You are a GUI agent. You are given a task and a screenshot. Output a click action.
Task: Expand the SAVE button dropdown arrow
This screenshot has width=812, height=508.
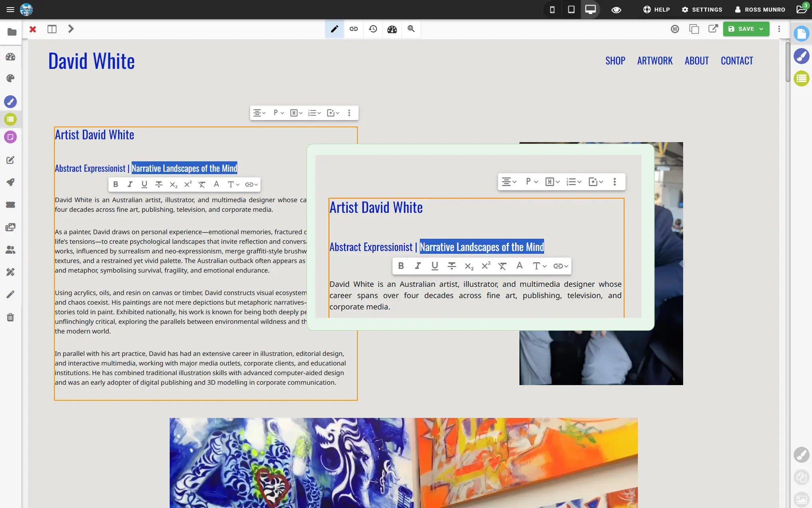[761, 29]
